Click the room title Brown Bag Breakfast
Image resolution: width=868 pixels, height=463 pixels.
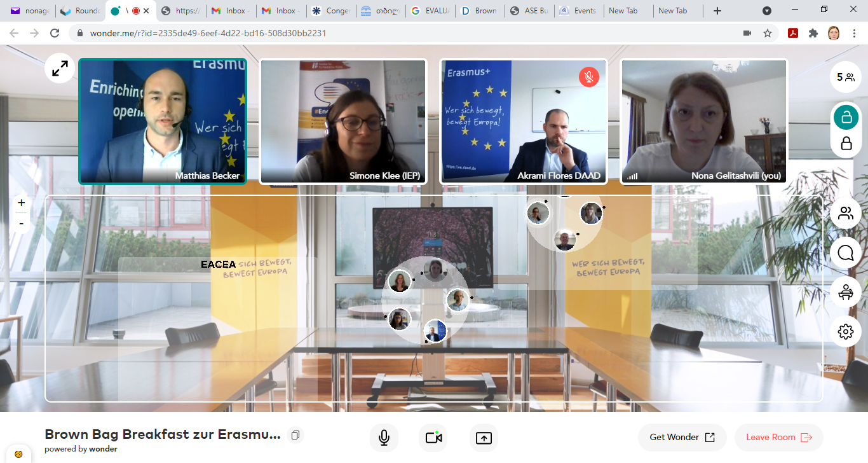point(163,434)
